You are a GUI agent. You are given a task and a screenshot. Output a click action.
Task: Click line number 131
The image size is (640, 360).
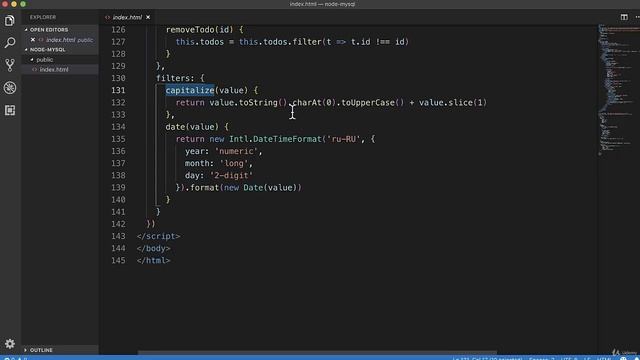(x=118, y=90)
